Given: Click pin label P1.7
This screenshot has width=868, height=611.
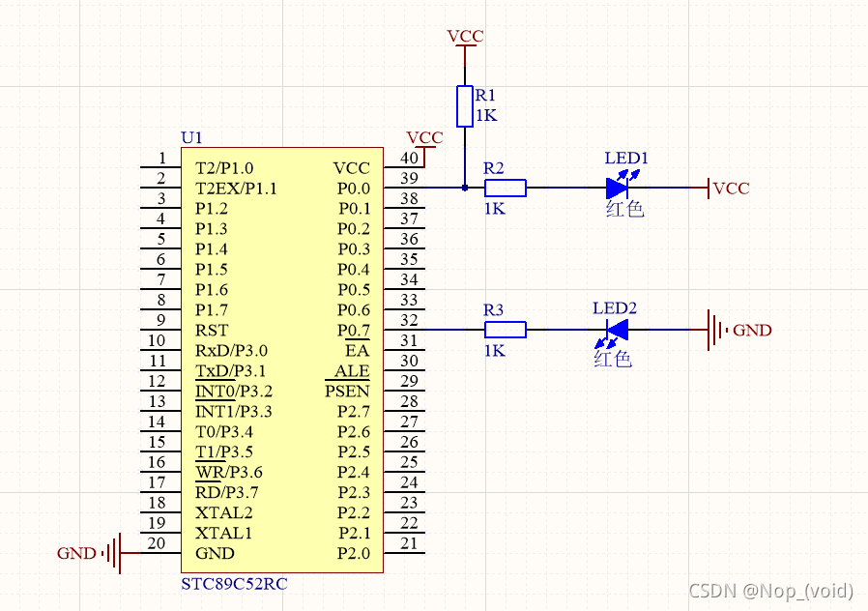Looking at the screenshot, I should pos(212,310).
